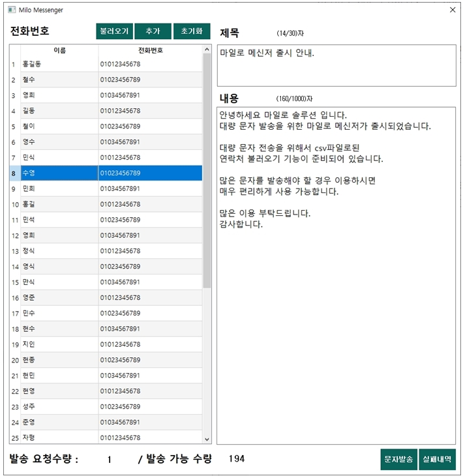The width and height of the screenshot is (463, 476).
Task: Click inside the 제목 title text field
Action: [336, 65]
